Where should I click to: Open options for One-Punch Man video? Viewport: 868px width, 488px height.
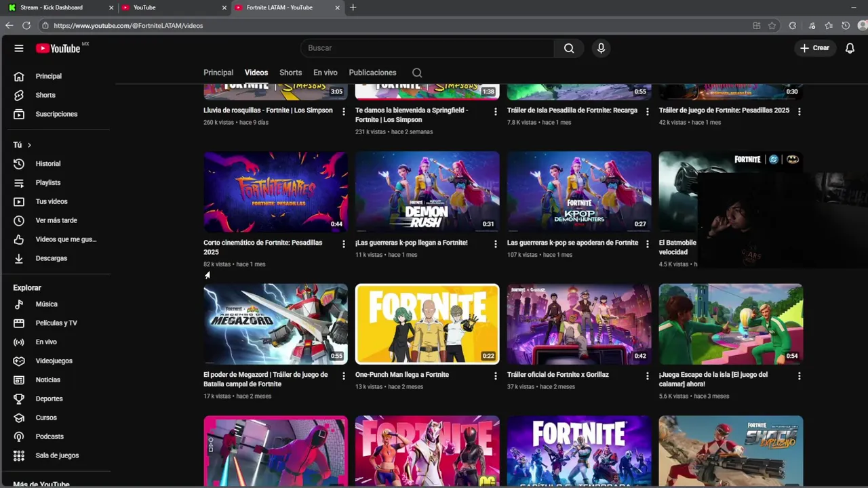click(496, 376)
